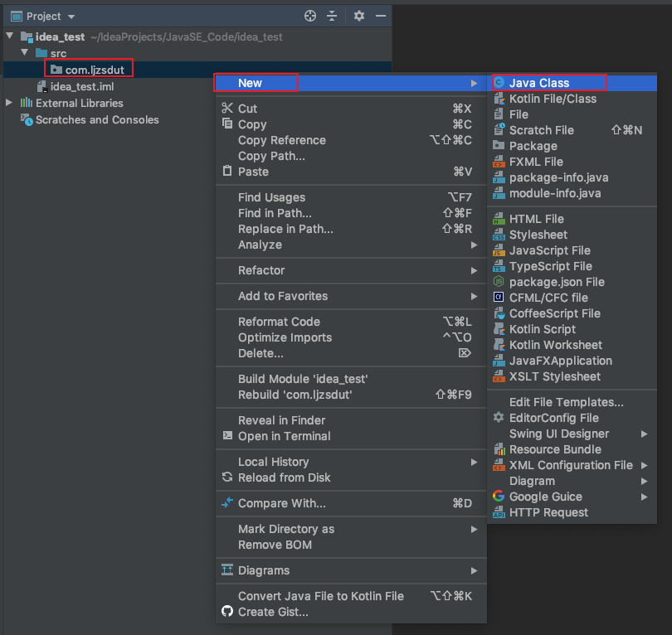
Task: Hide the Project panel with the minus icon
Action: 381,17
